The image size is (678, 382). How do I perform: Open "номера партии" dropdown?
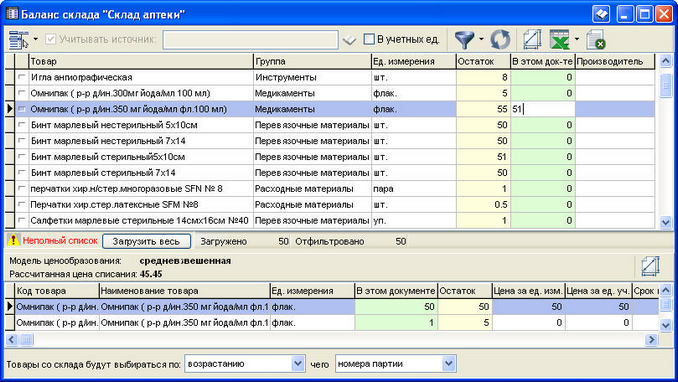click(x=449, y=363)
